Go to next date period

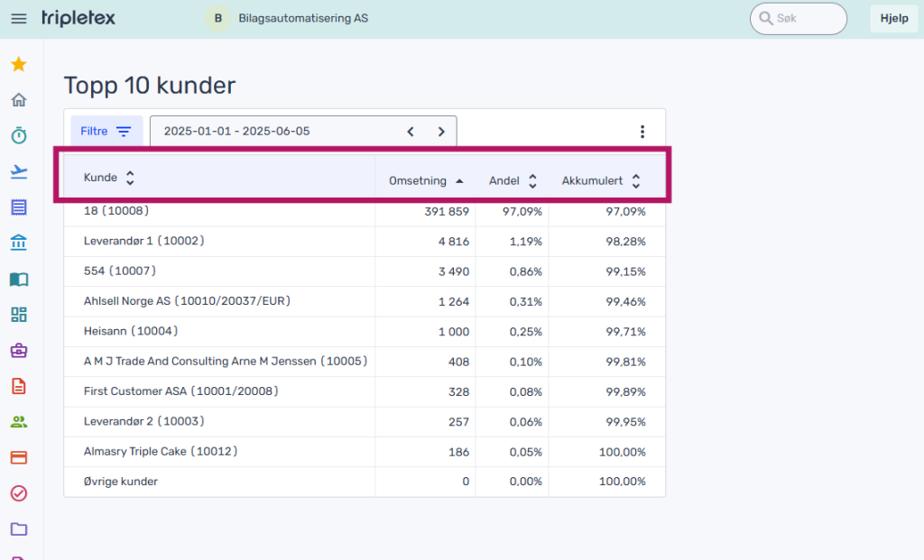(x=440, y=132)
